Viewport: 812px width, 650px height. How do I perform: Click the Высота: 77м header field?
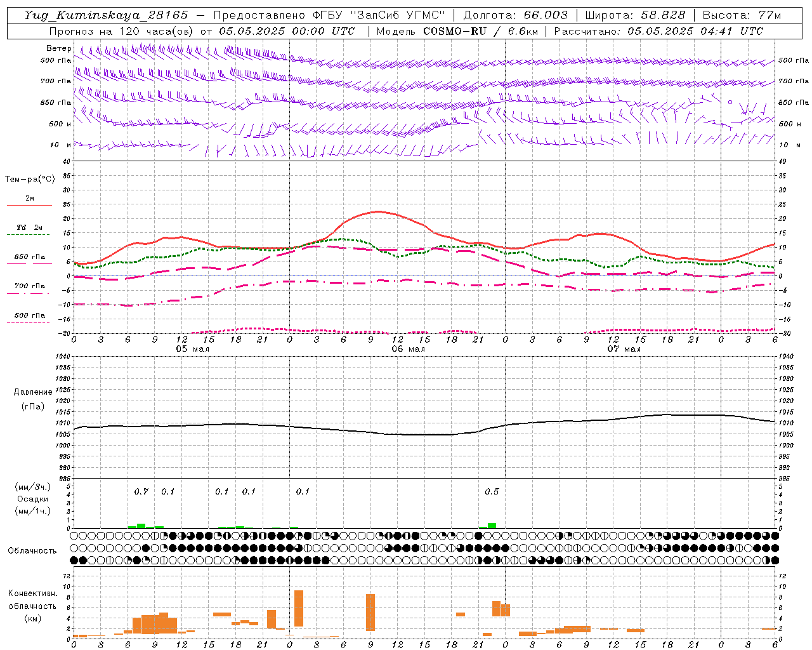tap(742, 15)
